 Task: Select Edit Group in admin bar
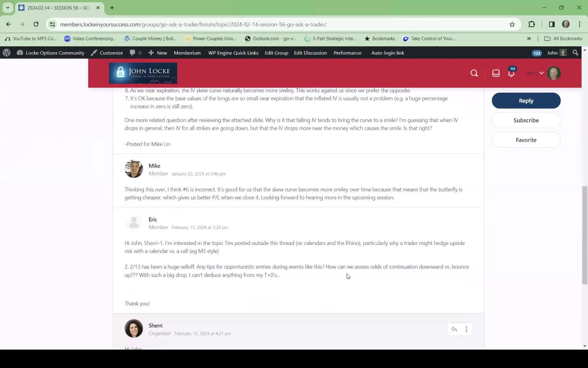(x=276, y=53)
